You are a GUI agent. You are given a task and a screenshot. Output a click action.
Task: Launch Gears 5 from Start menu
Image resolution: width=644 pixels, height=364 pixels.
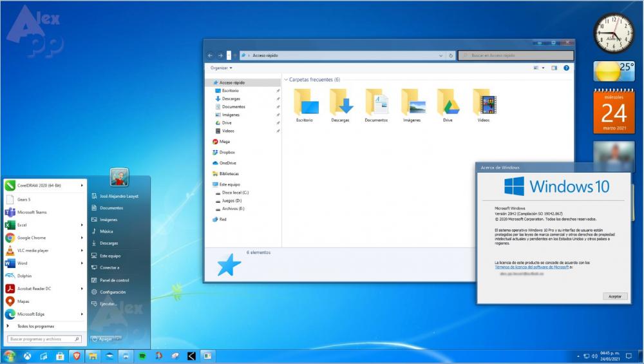45,200
